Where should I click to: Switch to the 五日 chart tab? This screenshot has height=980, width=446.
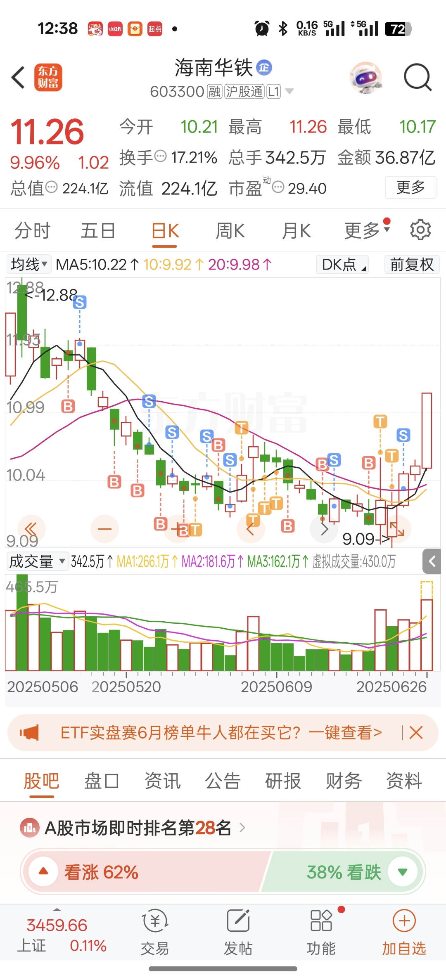point(98,230)
